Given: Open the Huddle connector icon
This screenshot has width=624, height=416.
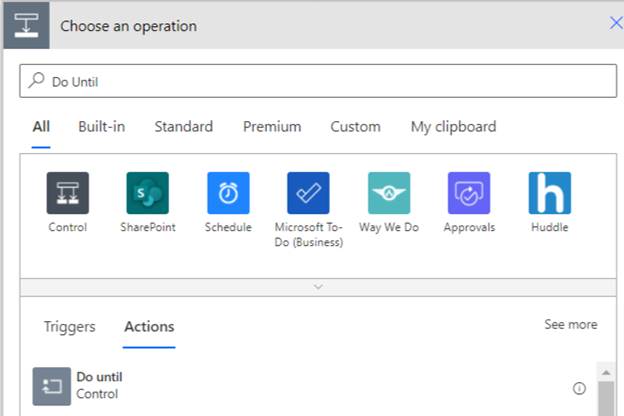Looking at the screenshot, I should coord(550,193).
